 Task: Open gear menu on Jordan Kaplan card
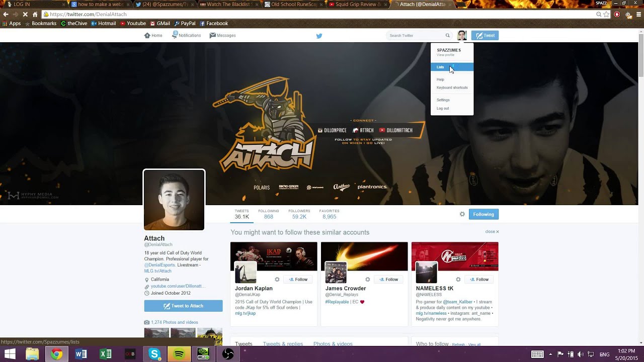click(x=277, y=280)
